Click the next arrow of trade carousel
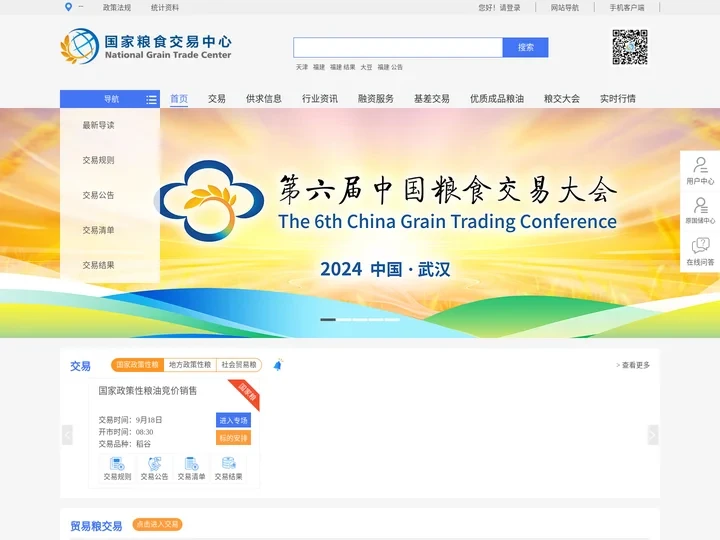This screenshot has width=720, height=540. (x=652, y=435)
